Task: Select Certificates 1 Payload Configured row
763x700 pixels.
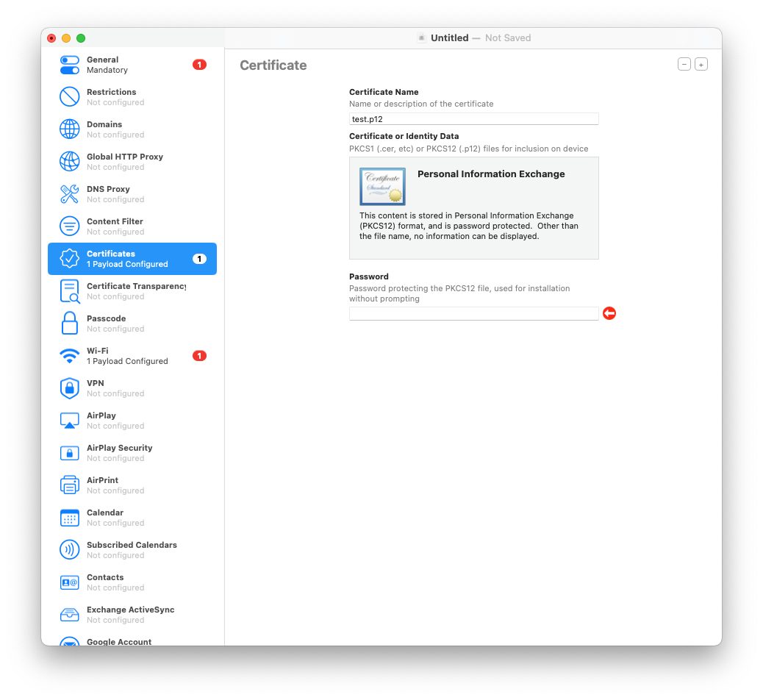Action: 132,259
